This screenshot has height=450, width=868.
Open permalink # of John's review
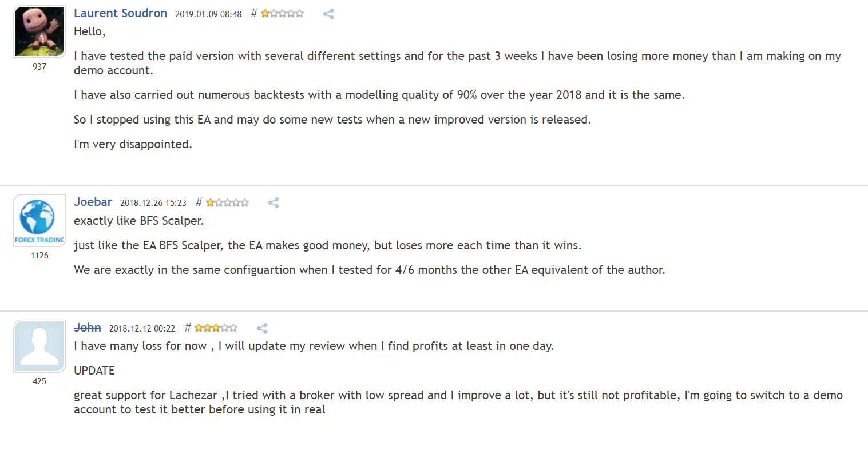188,328
